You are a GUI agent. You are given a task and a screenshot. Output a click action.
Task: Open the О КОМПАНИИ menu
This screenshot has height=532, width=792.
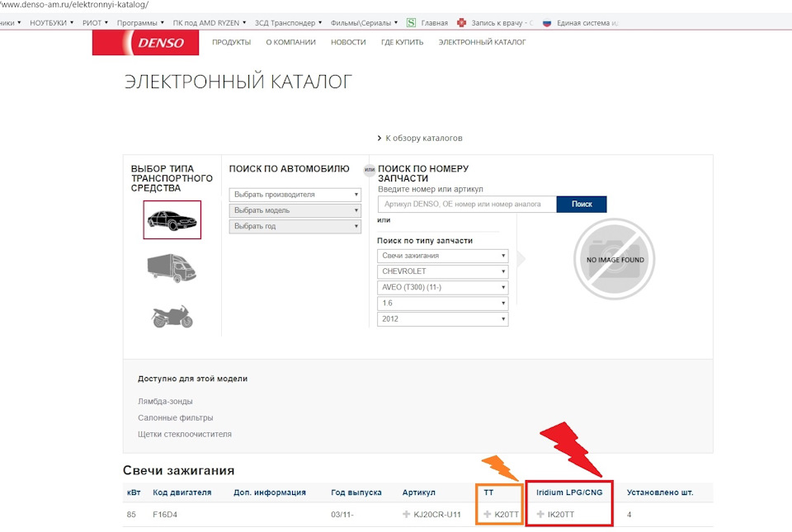pos(291,42)
